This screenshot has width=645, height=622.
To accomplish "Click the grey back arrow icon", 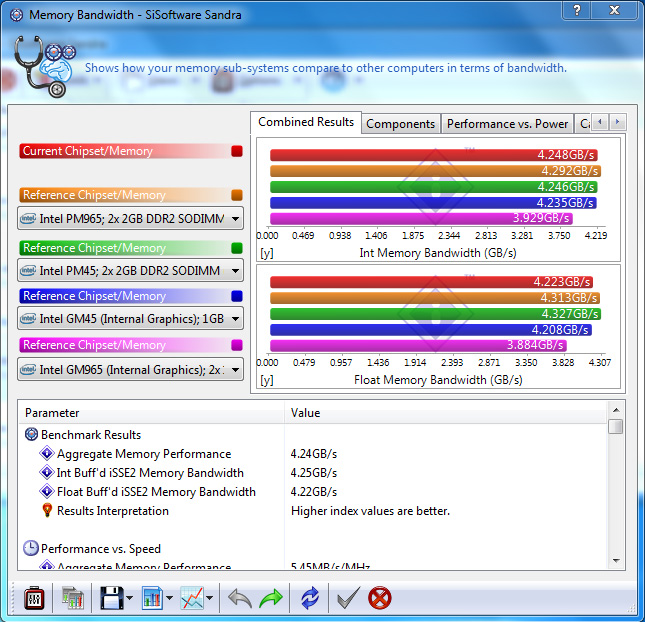I will click(240, 599).
